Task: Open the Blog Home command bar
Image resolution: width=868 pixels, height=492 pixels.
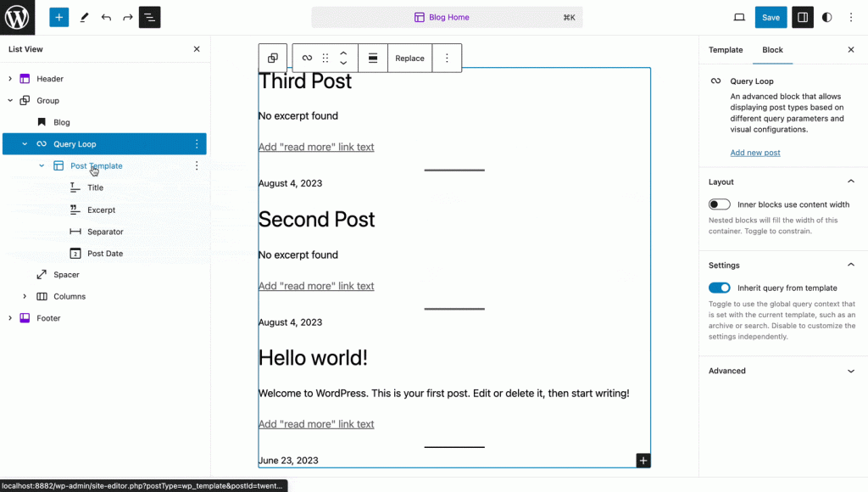Action: pyautogui.click(x=447, y=17)
